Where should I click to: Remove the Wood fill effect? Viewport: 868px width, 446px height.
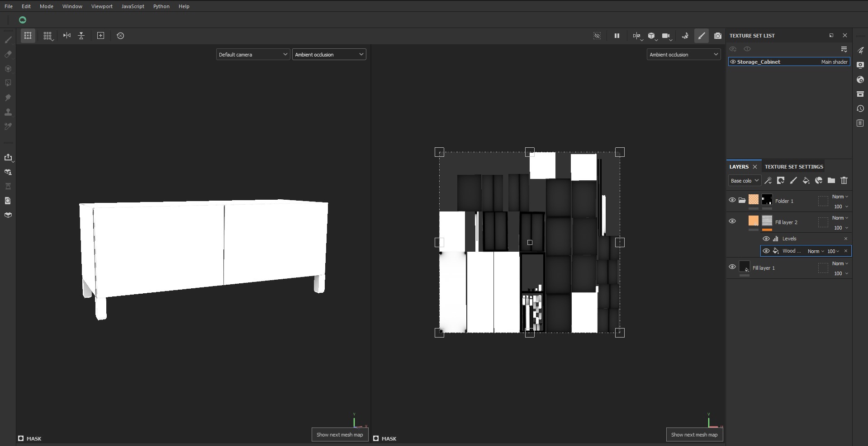click(845, 251)
